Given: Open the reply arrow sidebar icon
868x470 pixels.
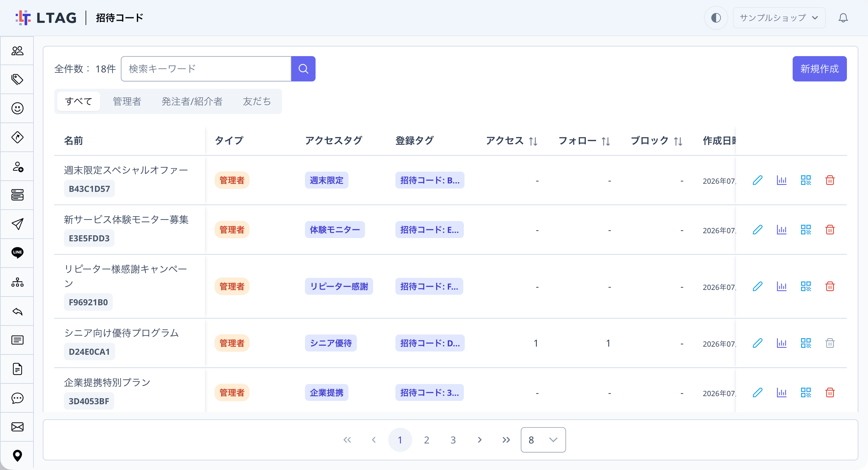Looking at the screenshot, I should click(x=17, y=312).
